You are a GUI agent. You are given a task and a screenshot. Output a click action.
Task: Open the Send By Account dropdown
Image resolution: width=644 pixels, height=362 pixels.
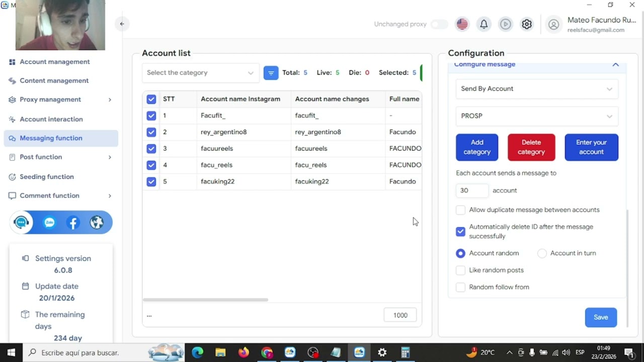pyautogui.click(x=537, y=88)
